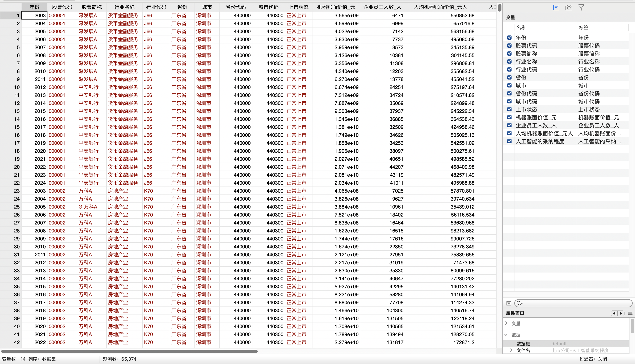Click the horizontal scrollbar under the data grid
The height and width of the screenshot is (364, 635).
click(x=129, y=351)
